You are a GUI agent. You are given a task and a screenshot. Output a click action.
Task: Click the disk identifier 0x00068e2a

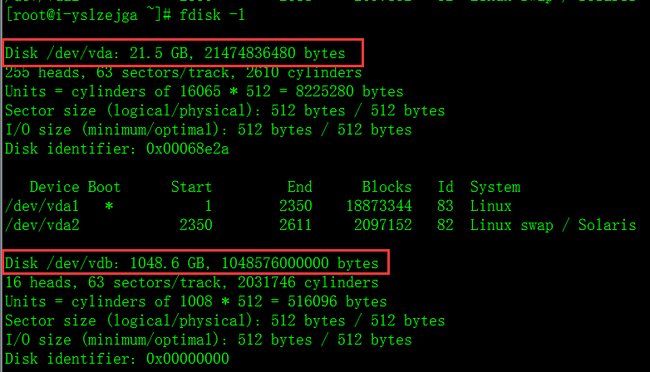[187, 149]
